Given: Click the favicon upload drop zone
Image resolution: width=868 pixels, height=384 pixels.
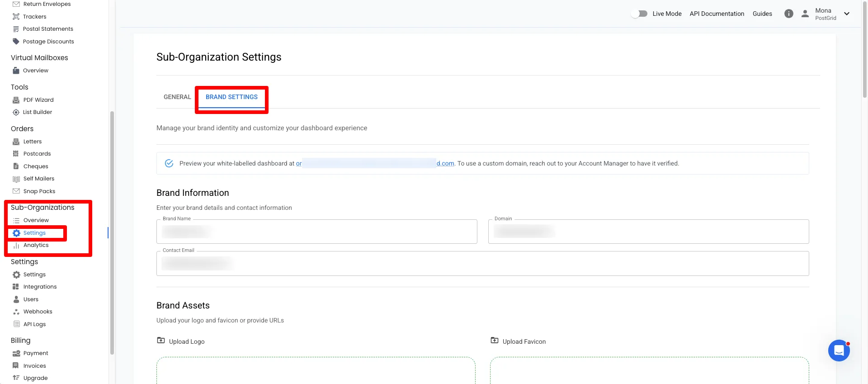Looking at the screenshot, I should click(650, 370).
